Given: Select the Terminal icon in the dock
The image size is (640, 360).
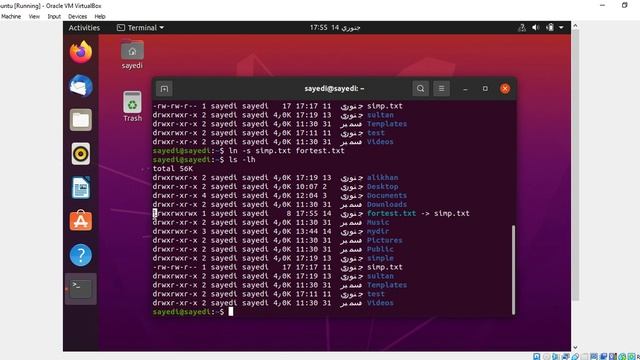Looking at the screenshot, I should [x=80, y=289].
